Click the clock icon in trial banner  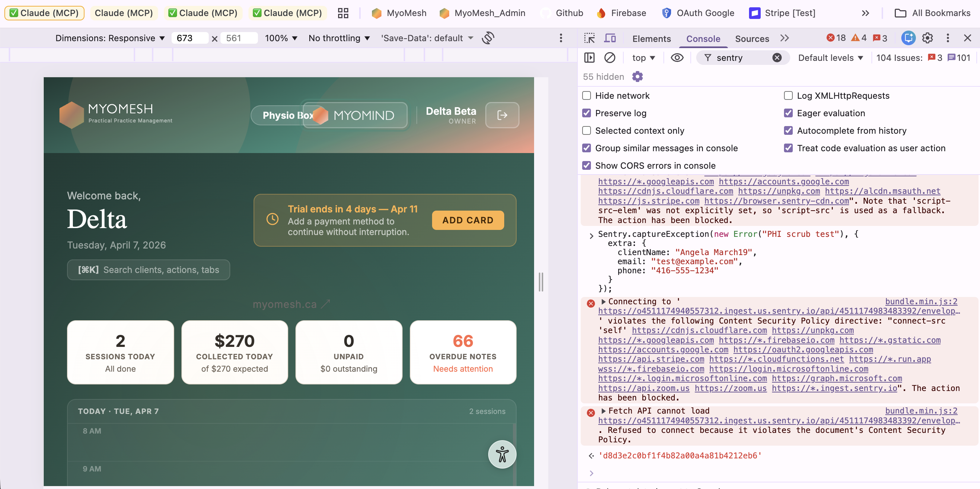pyautogui.click(x=273, y=219)
